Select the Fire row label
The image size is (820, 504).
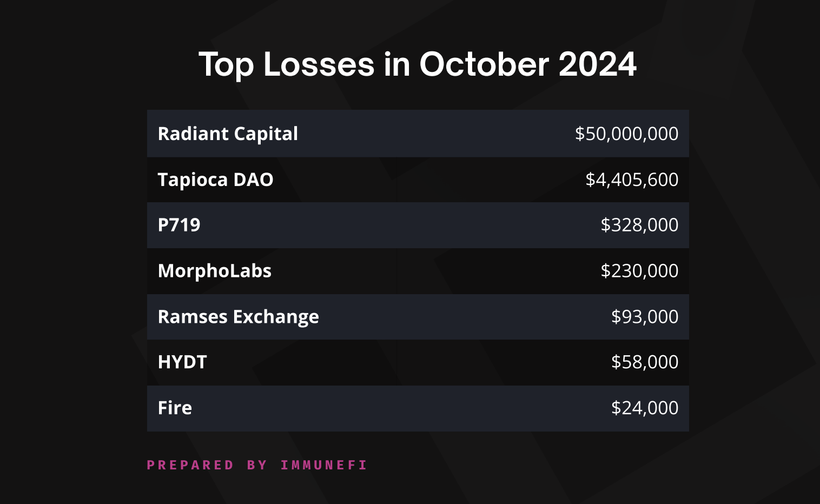pyautogui.click(x=175, y=408)
